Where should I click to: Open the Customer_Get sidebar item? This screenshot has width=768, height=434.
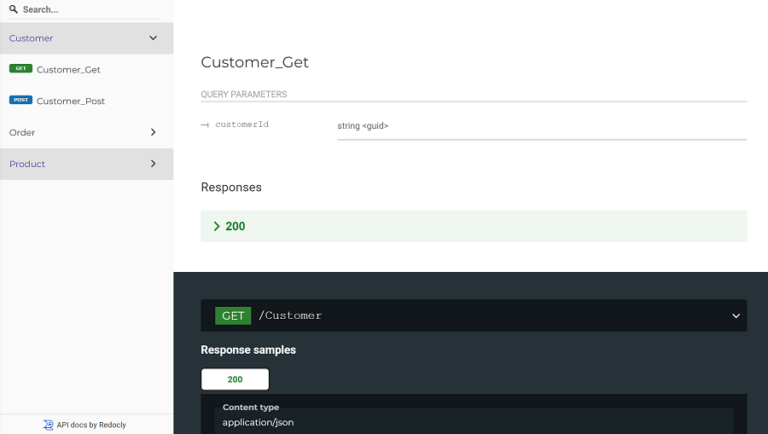(x=68, y=70)
